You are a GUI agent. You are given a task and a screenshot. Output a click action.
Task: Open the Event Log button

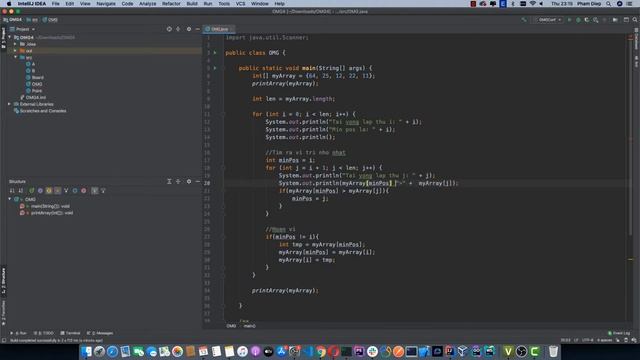click(x=619, y=333)
